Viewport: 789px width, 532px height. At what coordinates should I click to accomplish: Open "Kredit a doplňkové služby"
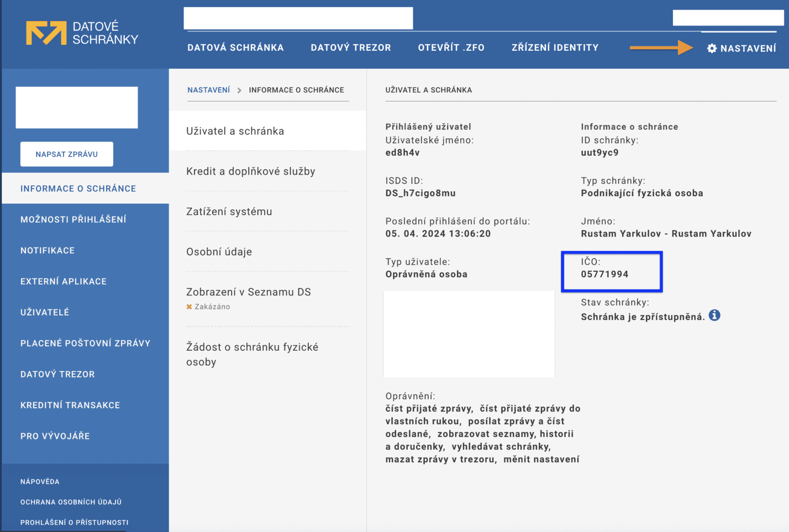pyautogui.click(x=250, y=171)
